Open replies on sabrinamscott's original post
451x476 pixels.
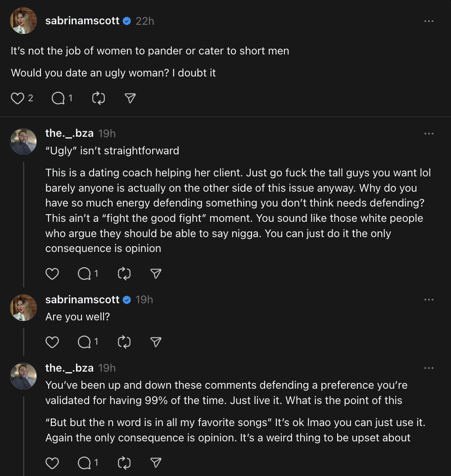[x=59, y=98]
